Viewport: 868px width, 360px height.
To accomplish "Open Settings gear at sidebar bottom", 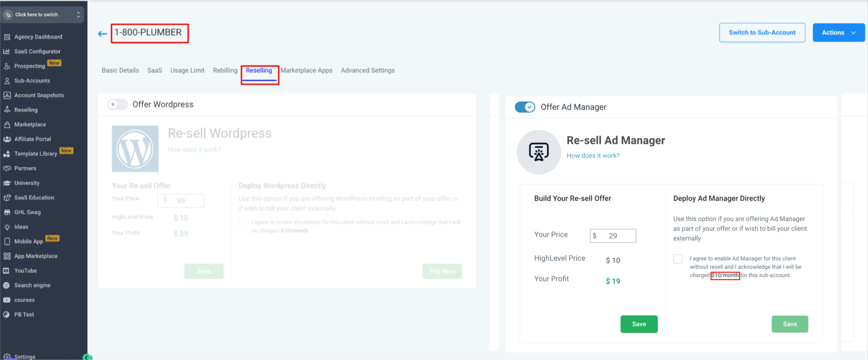I will point(7,356).
